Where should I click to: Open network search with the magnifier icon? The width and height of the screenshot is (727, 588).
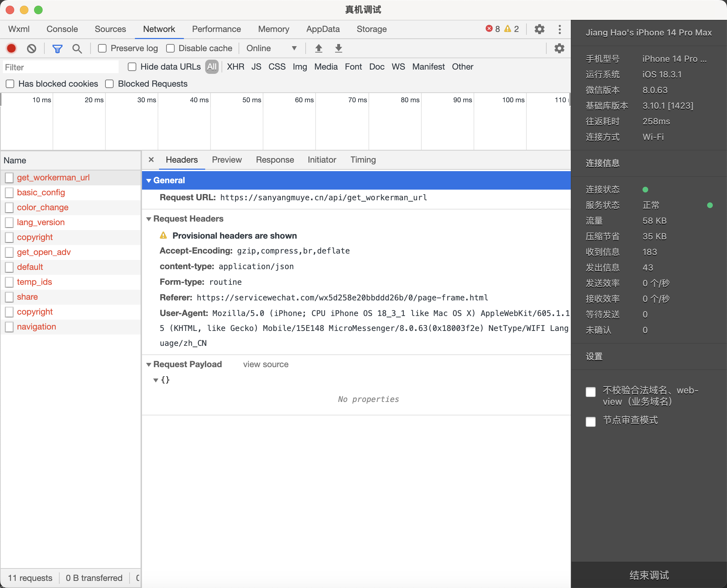click(x=77, y=48)
